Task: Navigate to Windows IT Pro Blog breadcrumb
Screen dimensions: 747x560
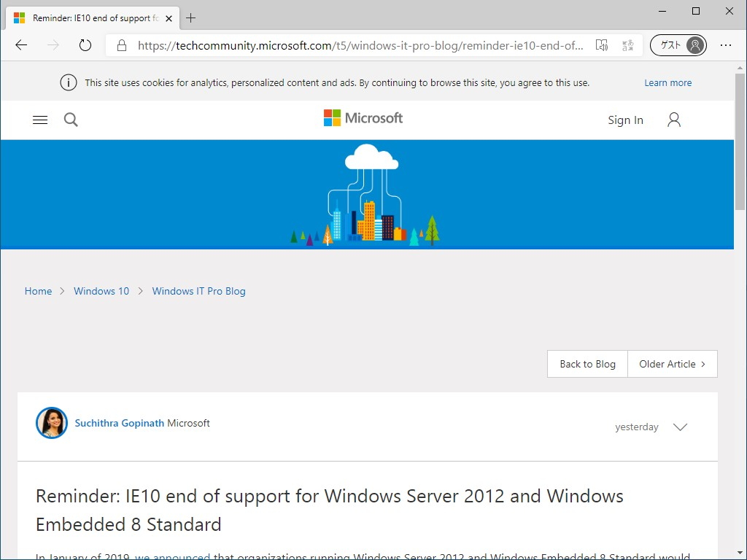Action: click(x=198, y=291)
